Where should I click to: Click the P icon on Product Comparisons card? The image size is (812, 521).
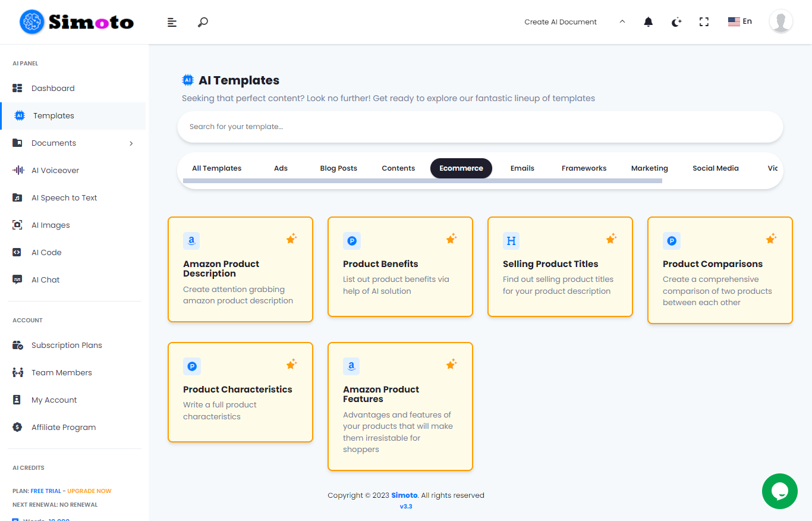672,241
